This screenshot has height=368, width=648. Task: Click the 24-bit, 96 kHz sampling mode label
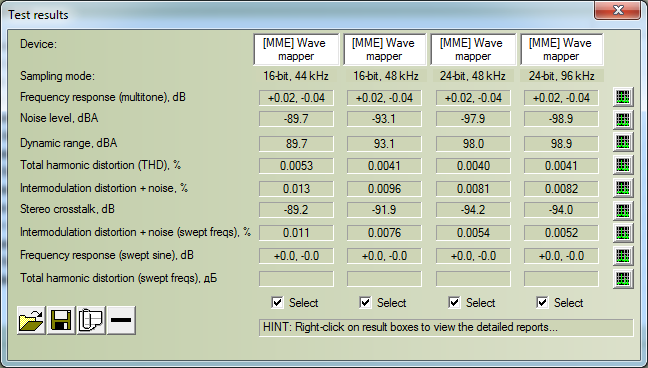562,76
